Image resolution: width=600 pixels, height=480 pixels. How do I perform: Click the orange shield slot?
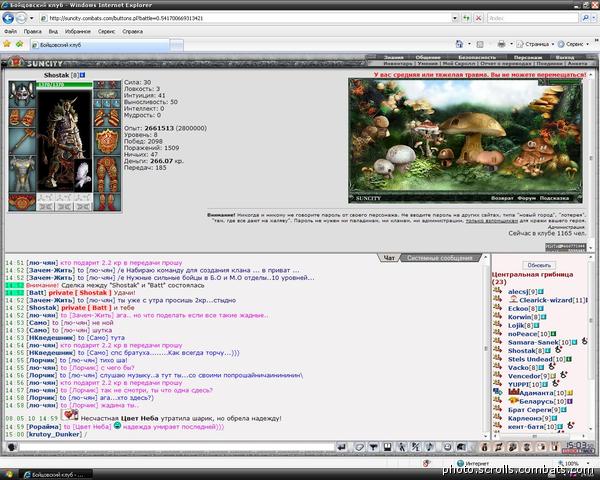(107, 141)
